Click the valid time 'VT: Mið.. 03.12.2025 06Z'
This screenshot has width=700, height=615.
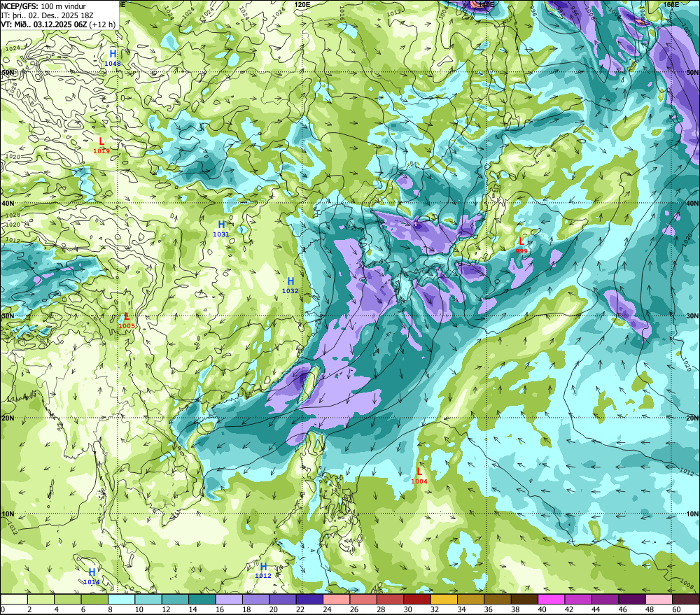pyautogui.click(x=44, y=24)
